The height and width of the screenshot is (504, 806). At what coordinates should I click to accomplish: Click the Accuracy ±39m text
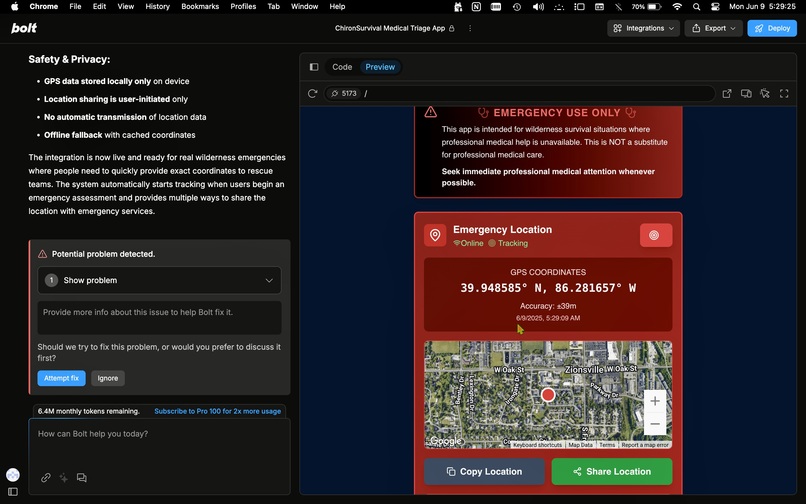point(548,306)
